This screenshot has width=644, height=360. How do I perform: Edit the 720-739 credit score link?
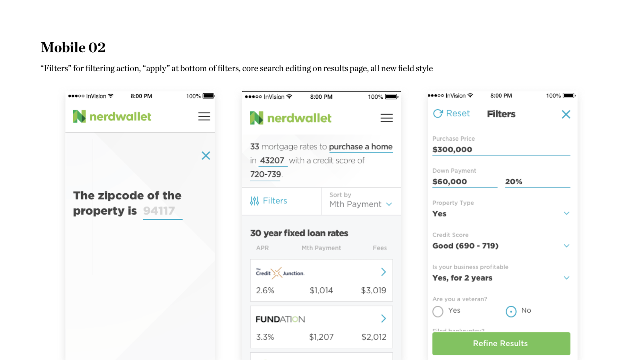click(265, 174)
